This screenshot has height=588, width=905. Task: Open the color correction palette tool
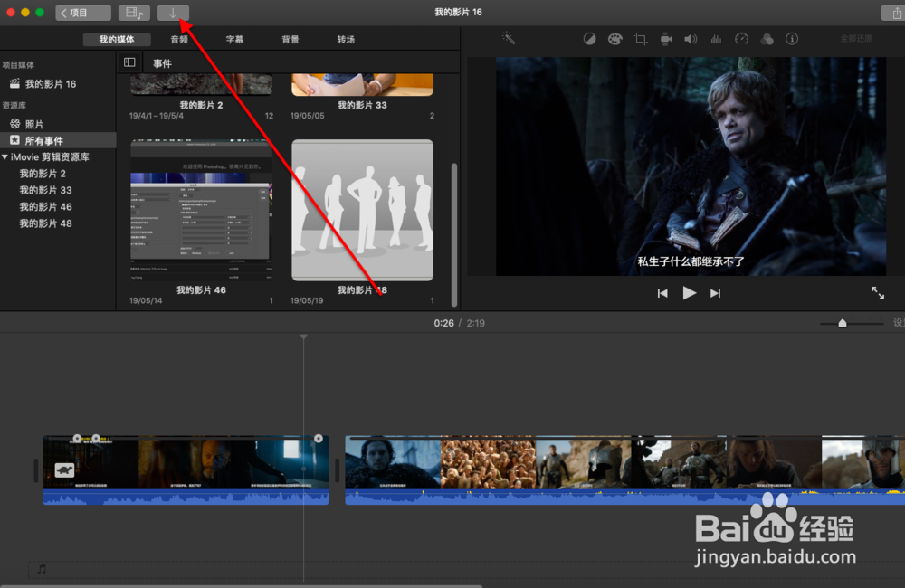[615, 39]
